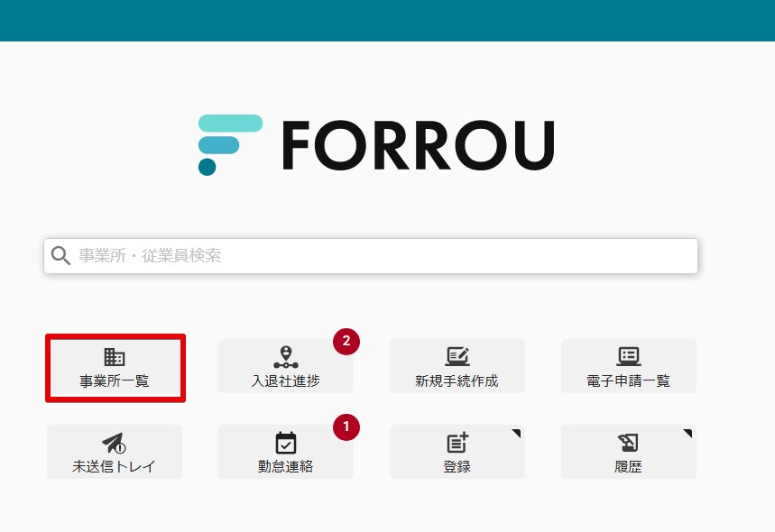
Task: Click the paper plane icon for 未送信トレイ
Action: tap(115, 443)
